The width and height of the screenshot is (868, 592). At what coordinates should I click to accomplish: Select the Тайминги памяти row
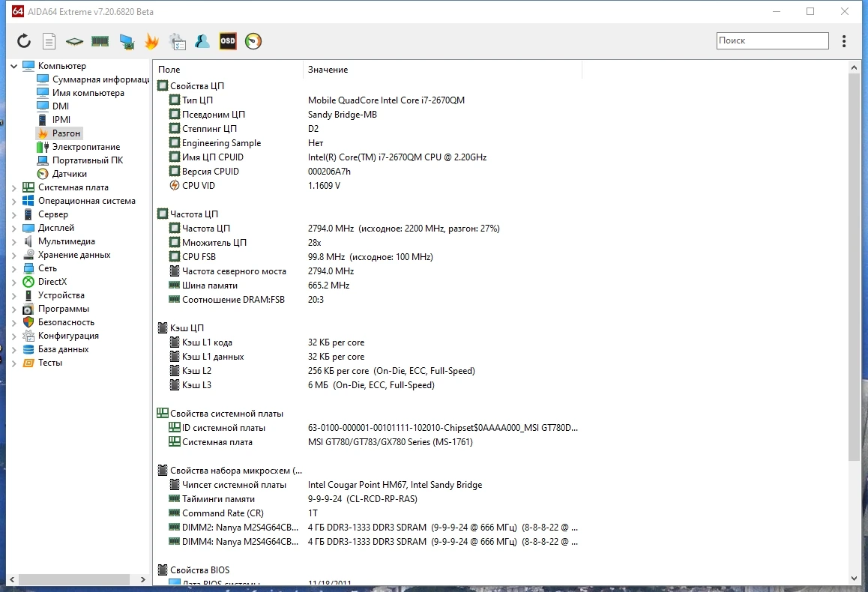point(368,499)
